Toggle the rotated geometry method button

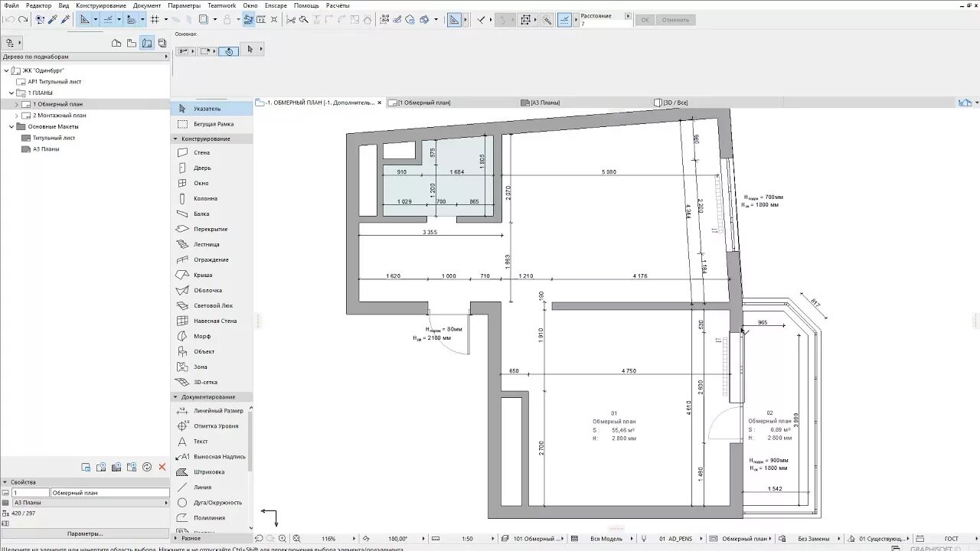click(228, 51)
